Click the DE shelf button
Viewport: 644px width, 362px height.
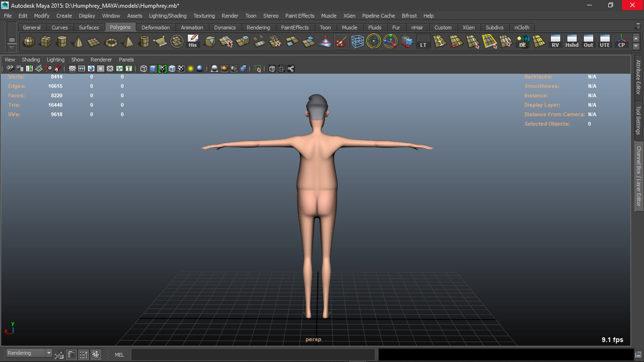523,42
